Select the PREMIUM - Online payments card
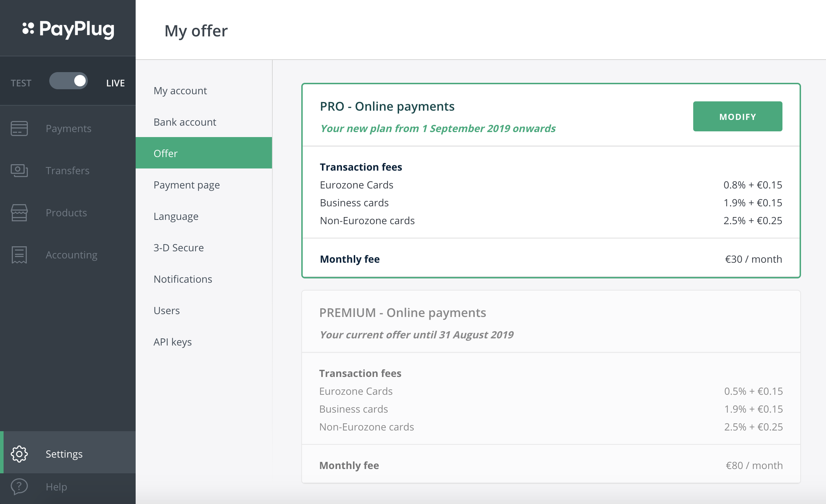 click(x=551, y=387)
